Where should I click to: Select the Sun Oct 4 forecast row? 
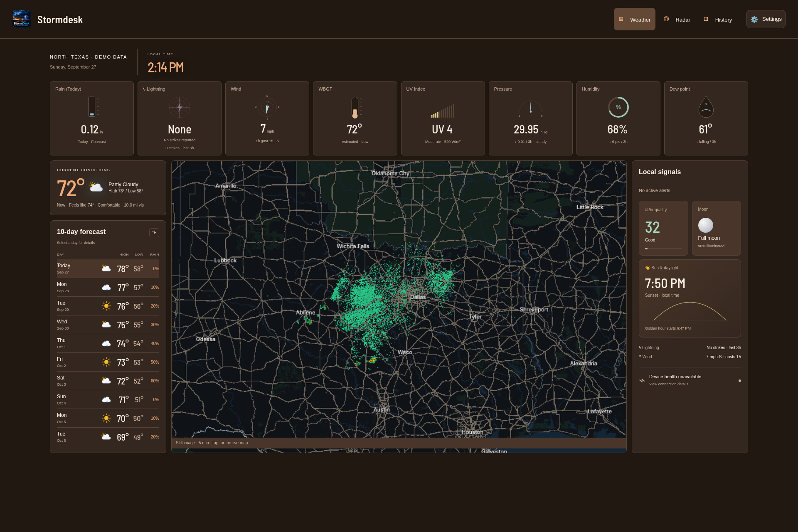(108, 399)
